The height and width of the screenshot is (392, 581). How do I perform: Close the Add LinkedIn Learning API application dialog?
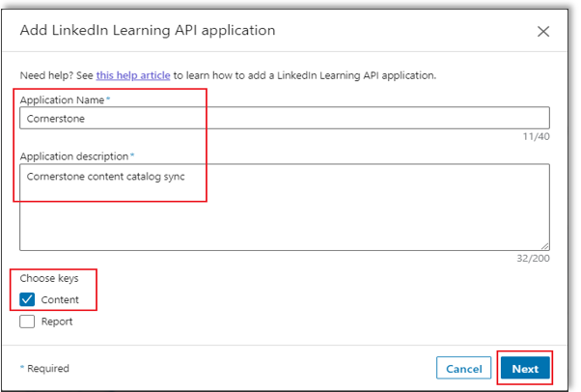[543, 32]
